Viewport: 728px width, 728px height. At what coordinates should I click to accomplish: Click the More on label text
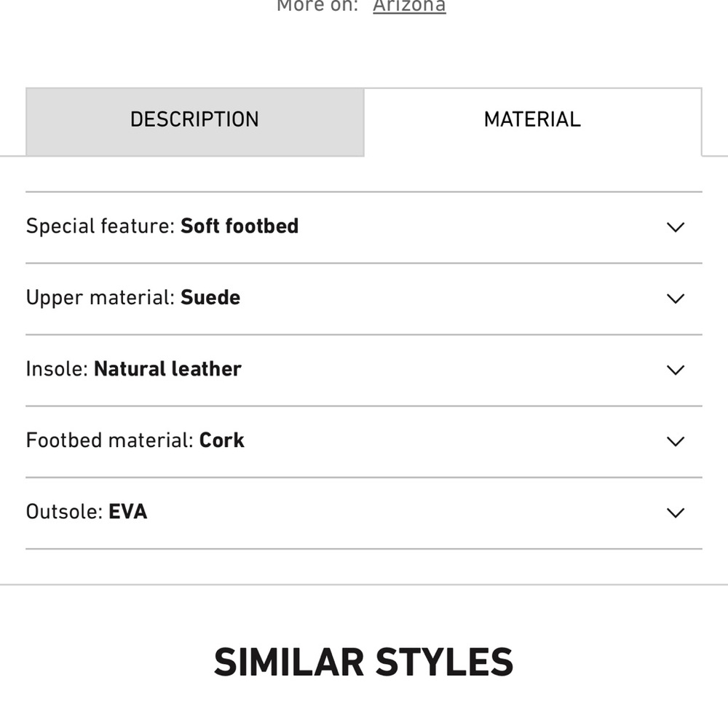317,6
